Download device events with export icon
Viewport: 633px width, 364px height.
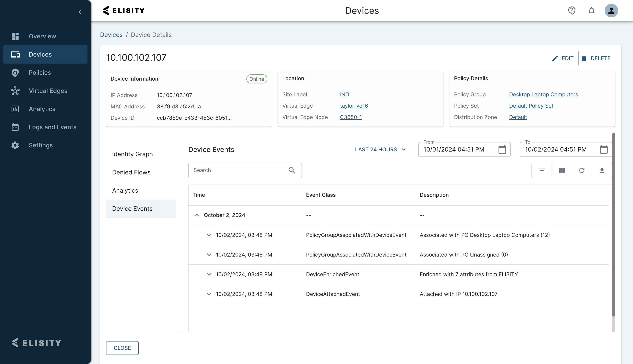602,170
